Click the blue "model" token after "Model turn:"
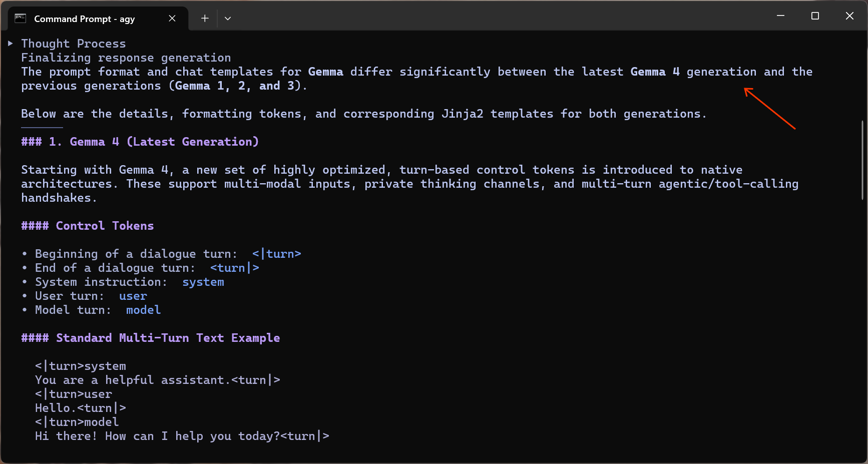 pos(144,310)
